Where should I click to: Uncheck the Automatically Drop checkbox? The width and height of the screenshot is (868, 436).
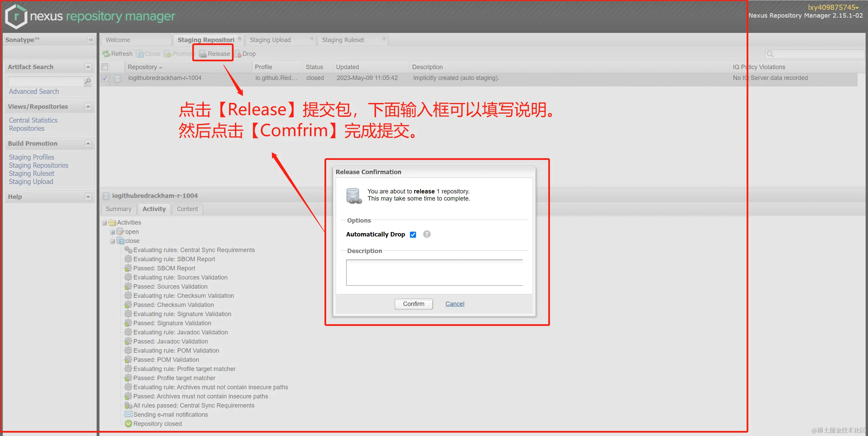[x=413, y=234]
